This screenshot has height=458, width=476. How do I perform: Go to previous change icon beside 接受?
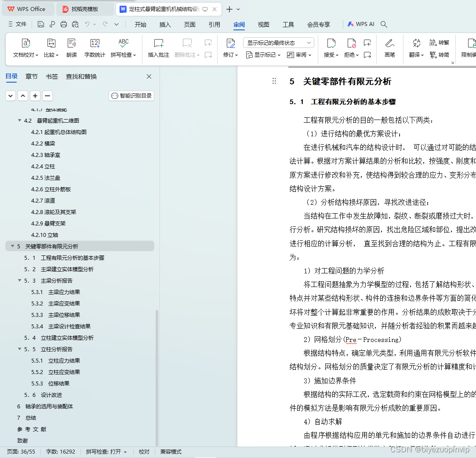[x=367, y=43]
